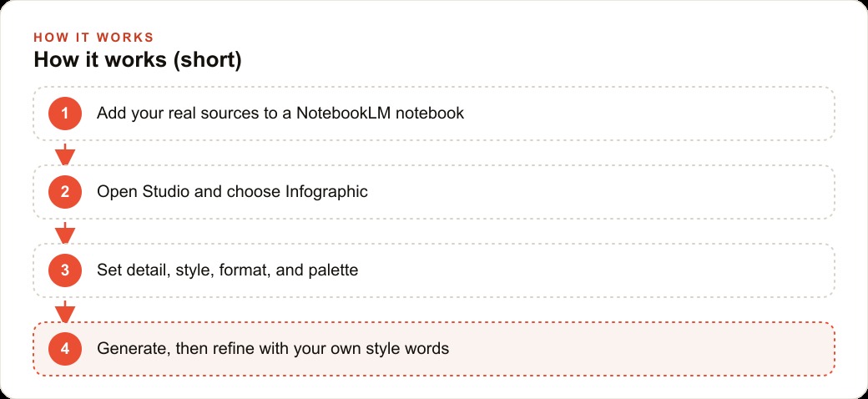
Task: Click the arrow pointing to step 4
Action: [x=65, y=311]
